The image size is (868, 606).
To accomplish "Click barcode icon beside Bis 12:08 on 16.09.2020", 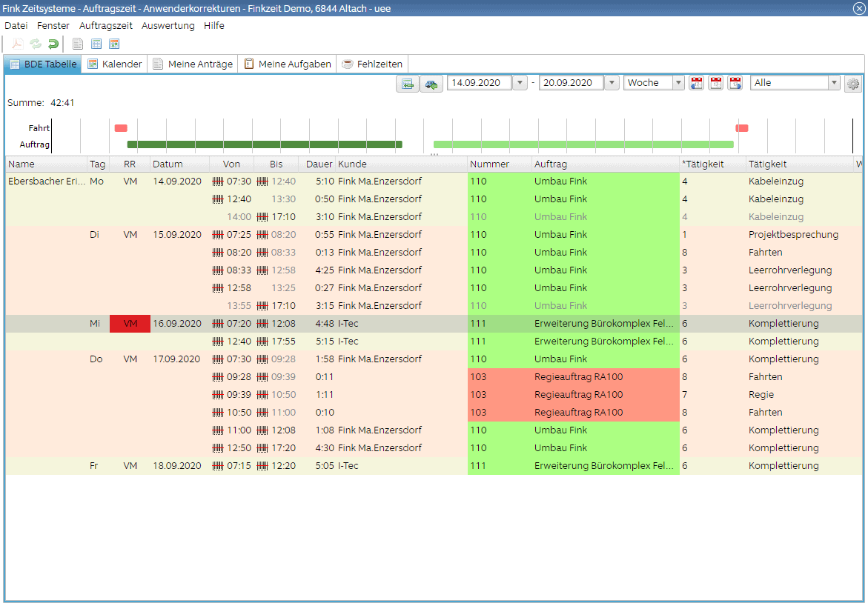I will click(262, 324).
